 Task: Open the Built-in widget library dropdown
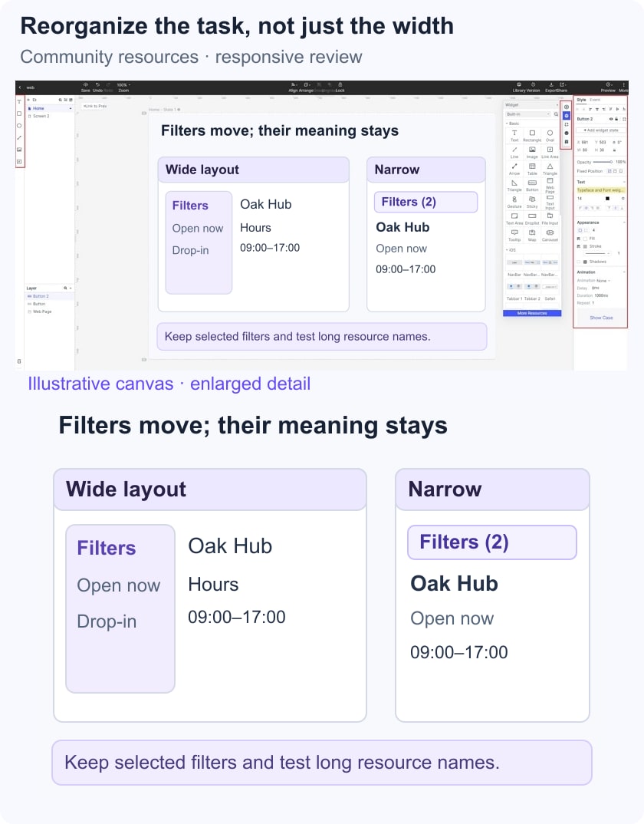coord(528,114)
